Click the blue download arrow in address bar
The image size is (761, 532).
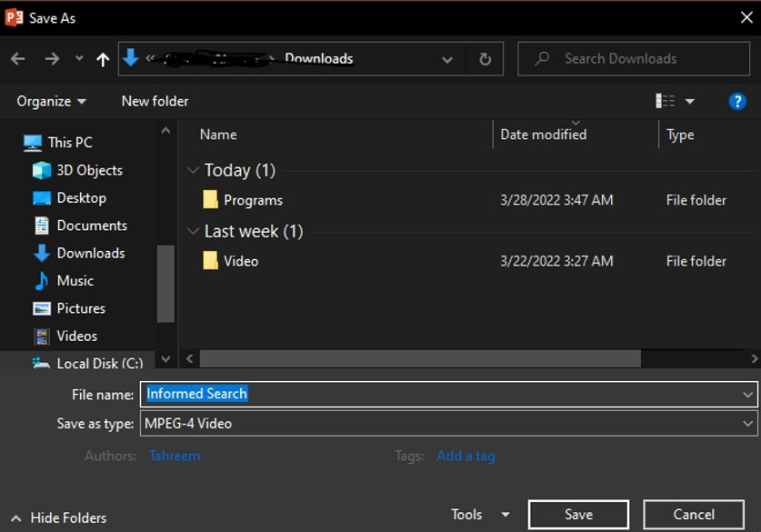pyautogui.click(x=131, y=58)
